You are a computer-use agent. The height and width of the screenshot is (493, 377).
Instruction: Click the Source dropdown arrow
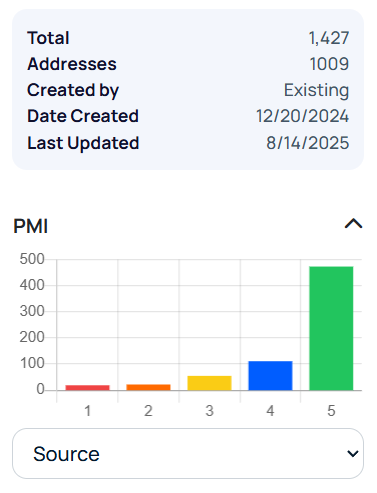point(352,454)
